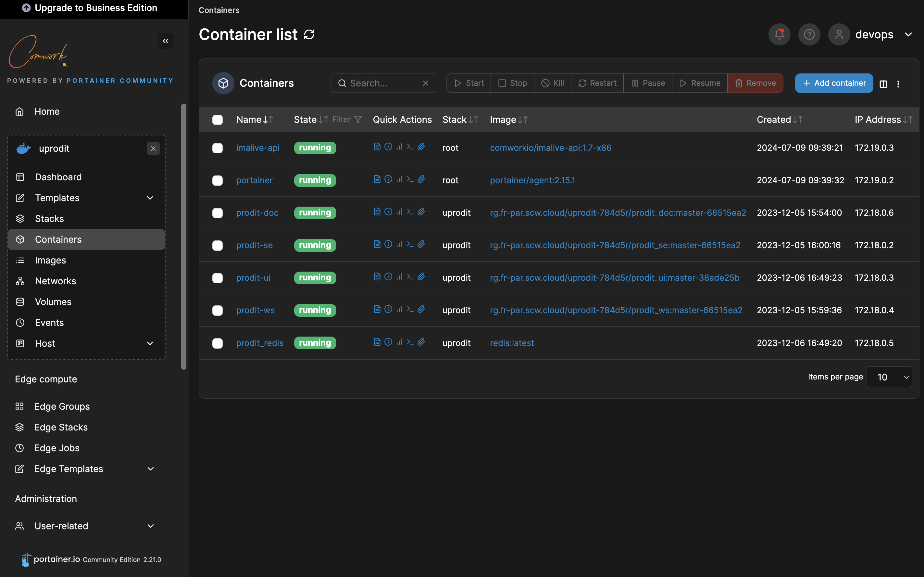The height and width of the screenshot is (577, 924).
Task: Open inspect icon for portainer container
Action: point(388,179)
